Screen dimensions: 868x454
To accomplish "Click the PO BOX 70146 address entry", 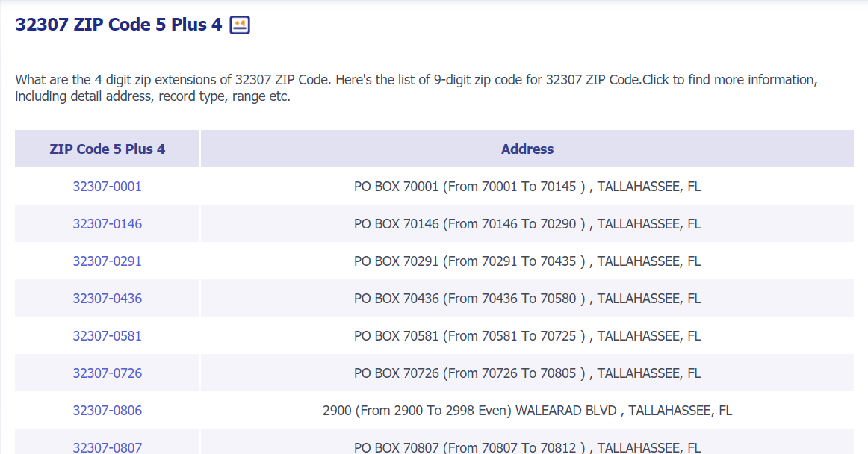I will pyautogui.click(x=527, y=224).
